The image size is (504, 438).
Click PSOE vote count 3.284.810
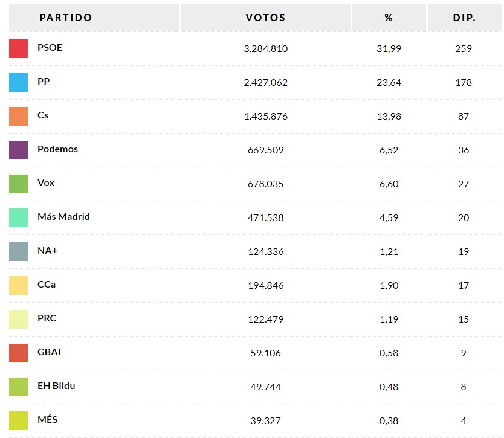coord(265,48)
